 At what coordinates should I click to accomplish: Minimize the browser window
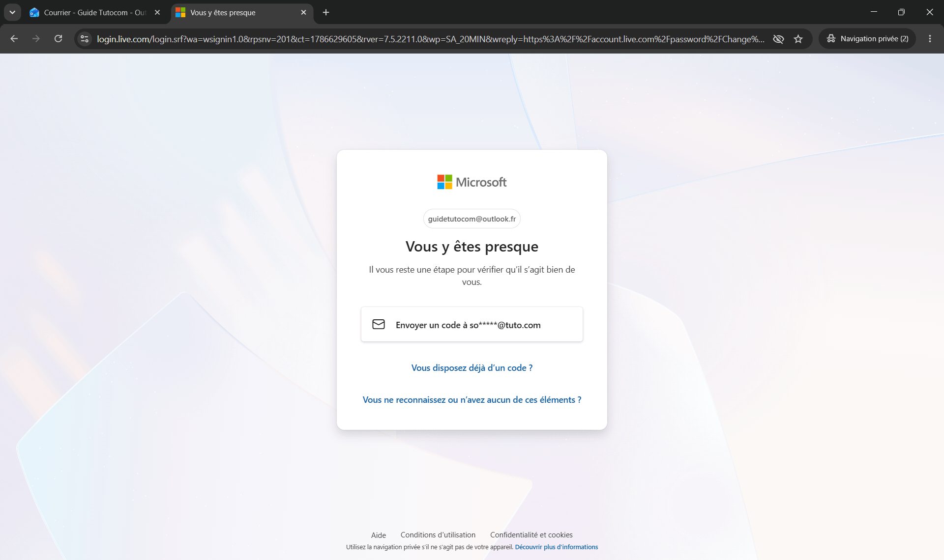tap(874, 12)
